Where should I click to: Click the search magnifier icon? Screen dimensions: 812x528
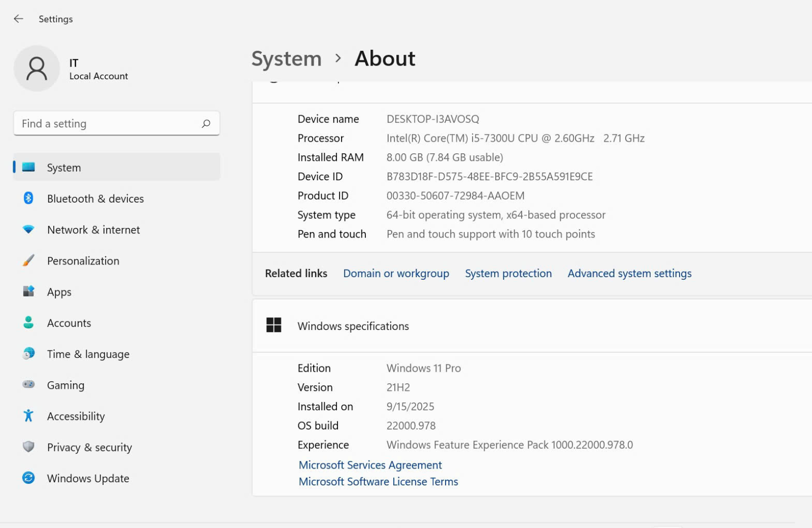(206, 123)
